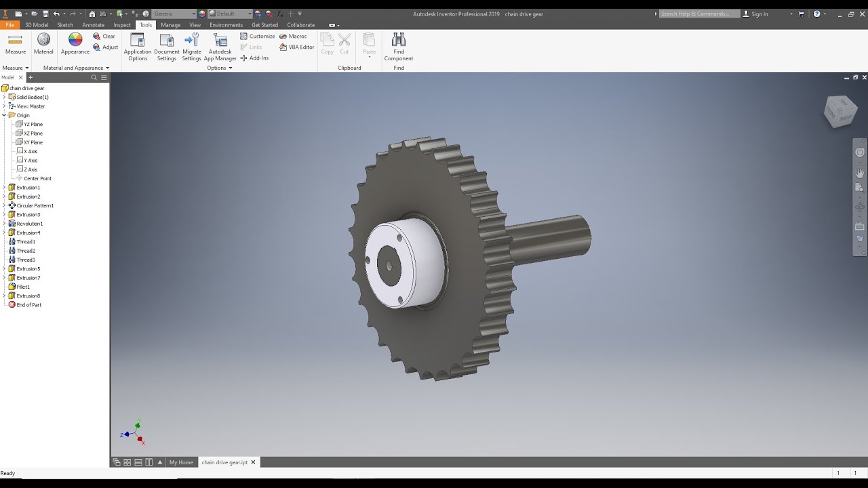Click the Save icon in quick access toolbar

pos(45,14)
